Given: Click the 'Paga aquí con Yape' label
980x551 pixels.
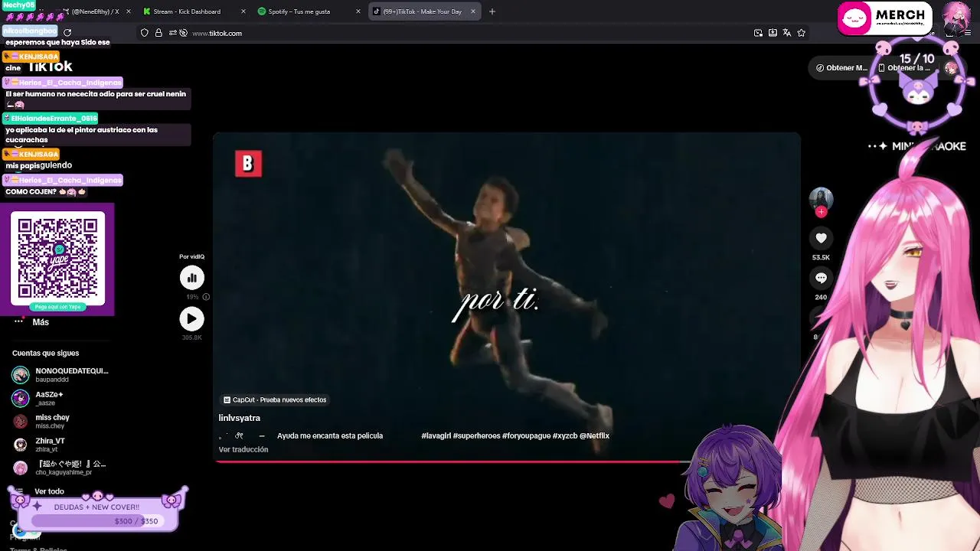Looking at the screenshot, I should (x=57, y=307).
